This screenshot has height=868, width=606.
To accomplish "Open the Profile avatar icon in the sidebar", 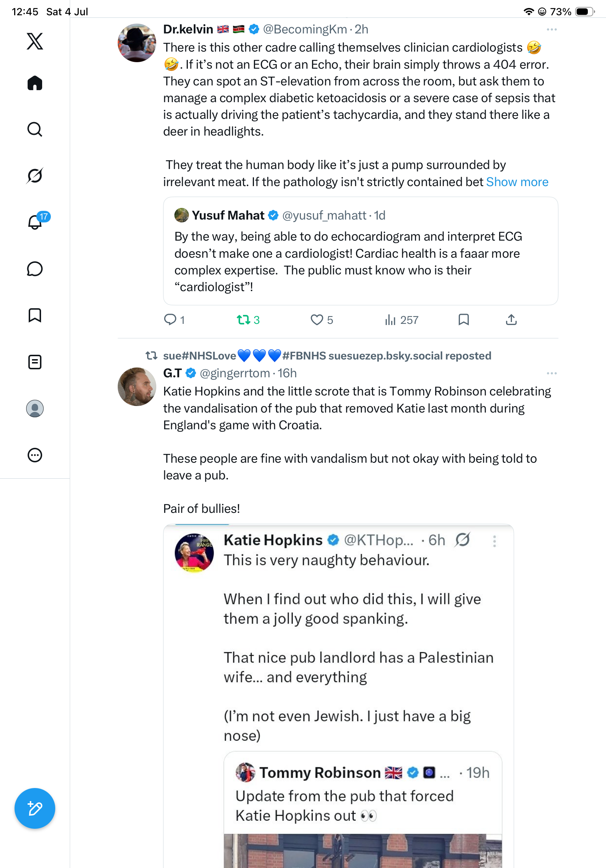I will tap(35, 408).
